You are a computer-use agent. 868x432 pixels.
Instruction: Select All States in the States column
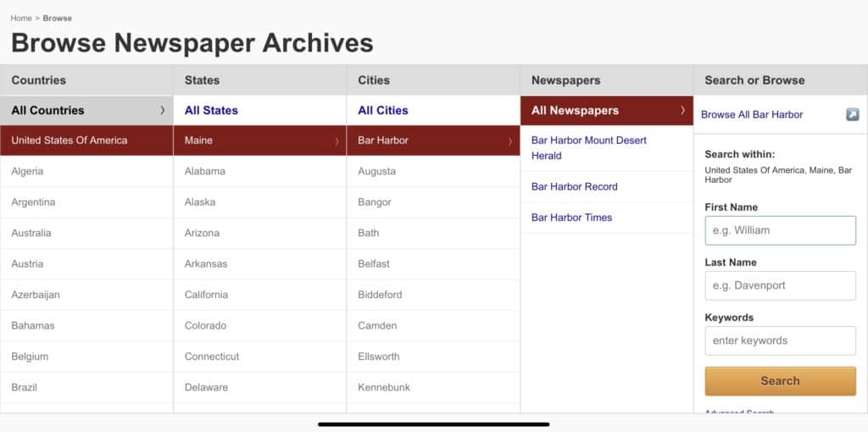coord(211,110)
